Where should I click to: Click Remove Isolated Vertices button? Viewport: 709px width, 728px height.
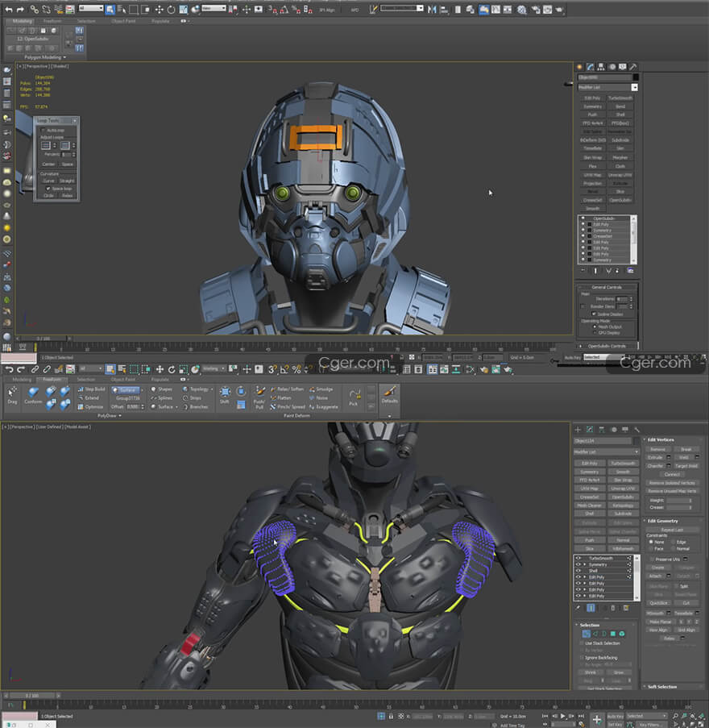[x=672, y=483]
